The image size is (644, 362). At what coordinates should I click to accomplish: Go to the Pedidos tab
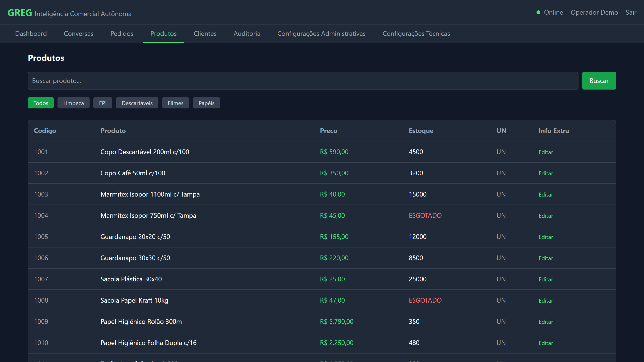122,33
